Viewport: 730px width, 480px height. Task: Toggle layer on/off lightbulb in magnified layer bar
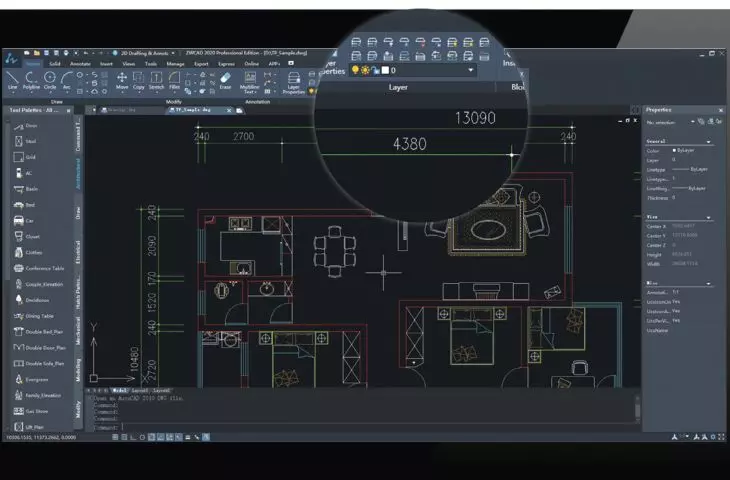(355, 70)
